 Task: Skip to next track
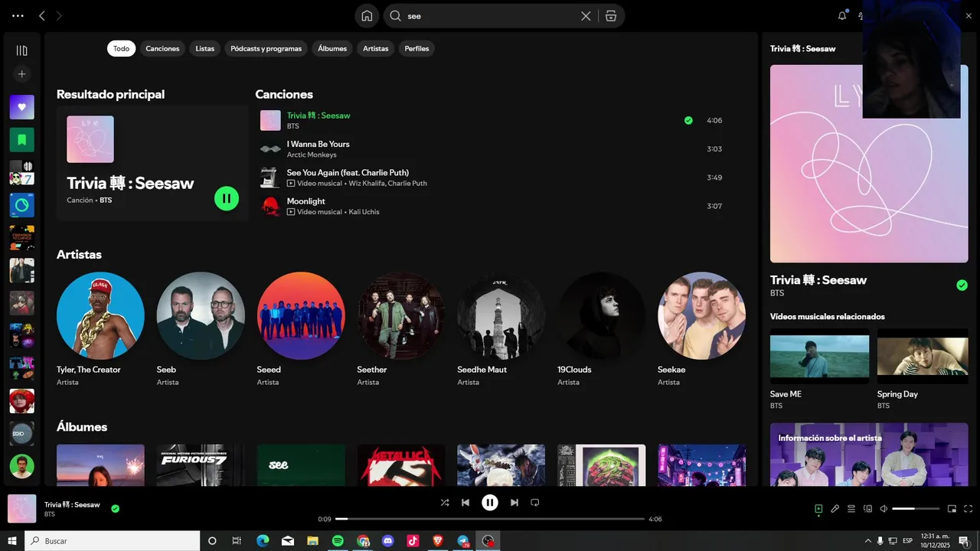(514, 503)
